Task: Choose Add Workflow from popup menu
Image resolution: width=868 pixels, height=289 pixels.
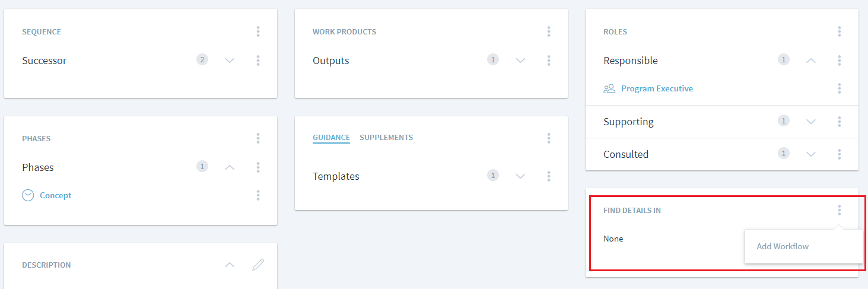Action: [x=783, y=246]
